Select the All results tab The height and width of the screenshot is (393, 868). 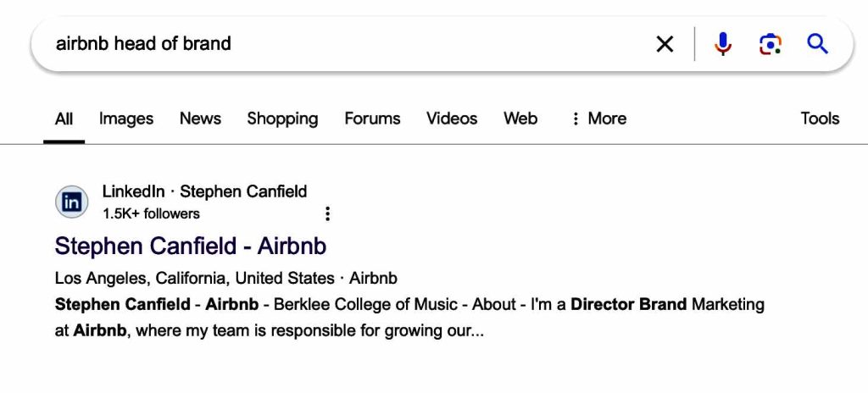pos(64,119)
